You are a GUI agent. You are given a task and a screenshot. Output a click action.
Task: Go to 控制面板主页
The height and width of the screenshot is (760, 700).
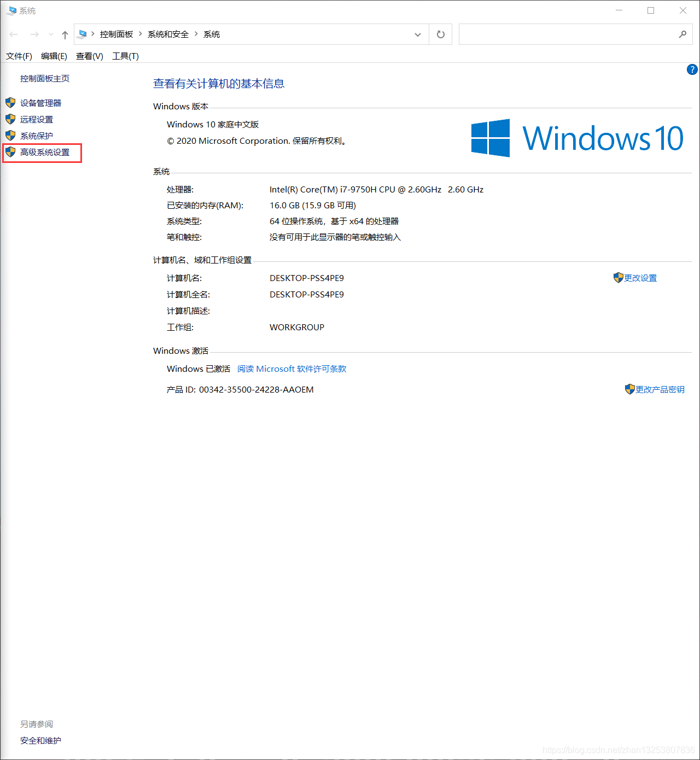tap(45, 78)
